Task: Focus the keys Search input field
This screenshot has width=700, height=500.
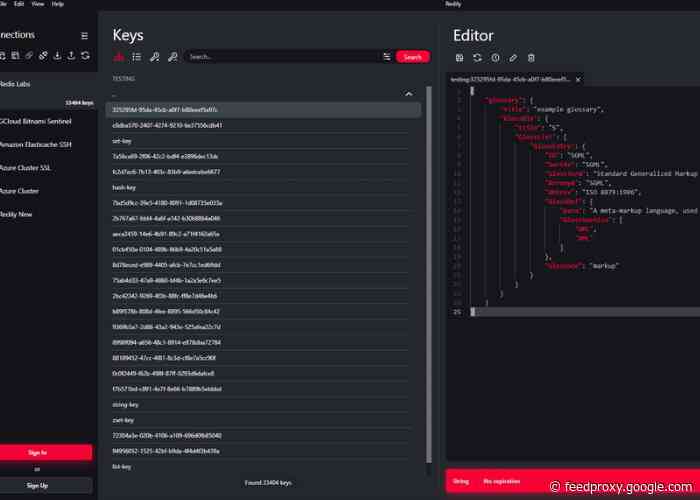Action: click(x=283, y=57)
